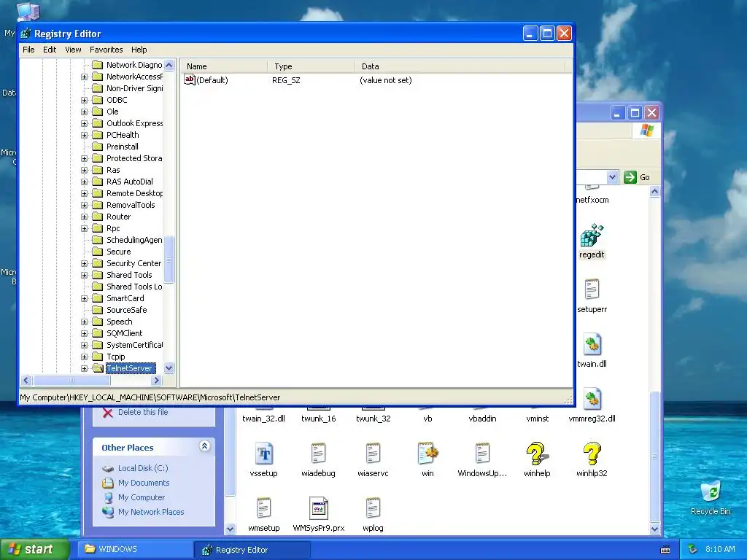Select the twain.dll file icon

coord(592,344)
